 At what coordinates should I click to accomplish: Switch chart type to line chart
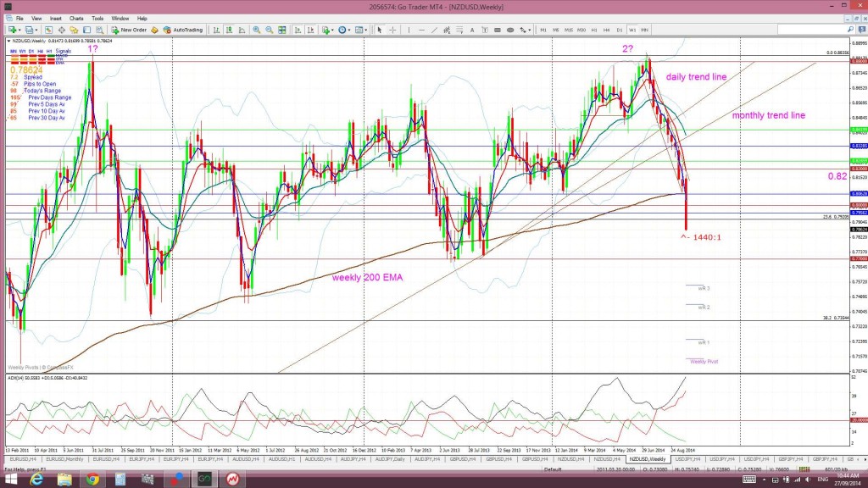242,30
